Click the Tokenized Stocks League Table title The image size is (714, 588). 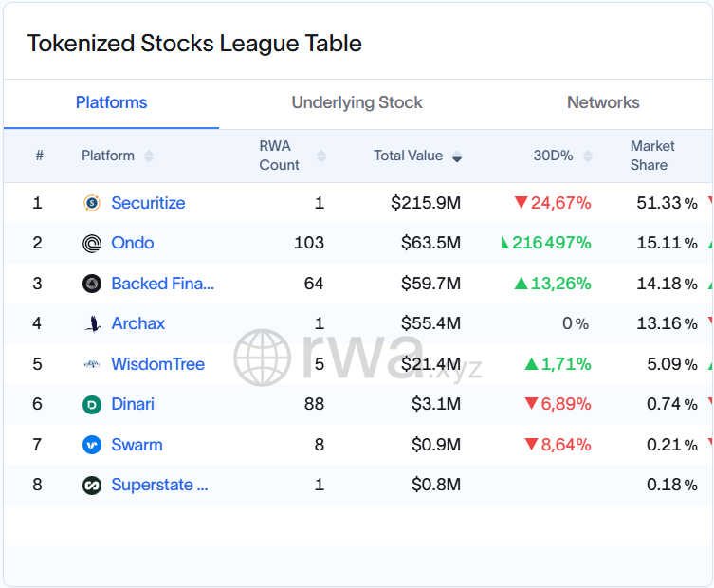tap(194, 44)
